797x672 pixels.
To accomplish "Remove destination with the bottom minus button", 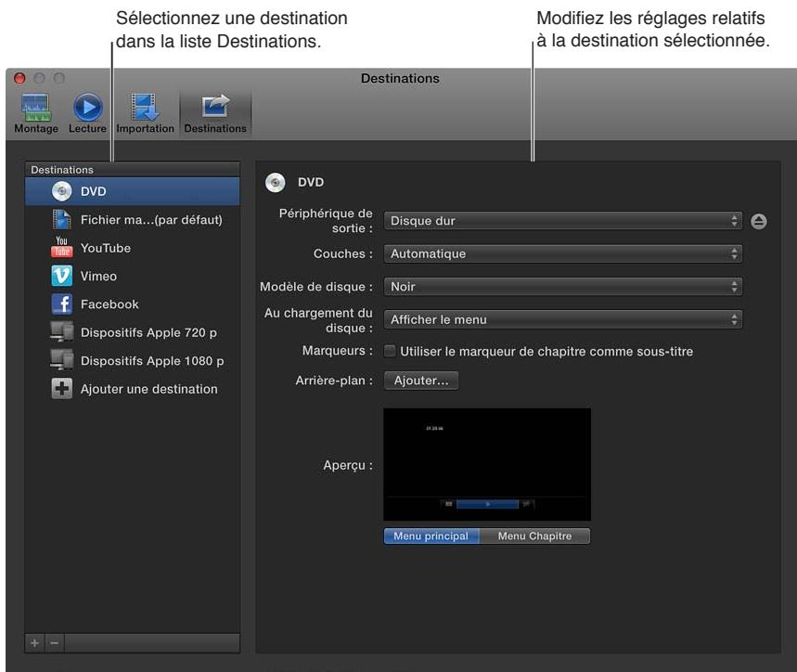I will tap(55, 643).
